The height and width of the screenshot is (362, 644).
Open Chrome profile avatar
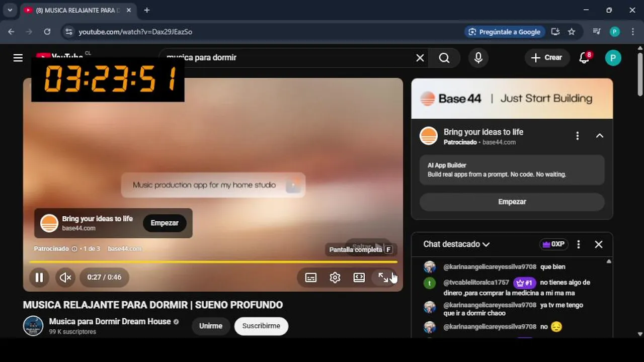point(615,32)
